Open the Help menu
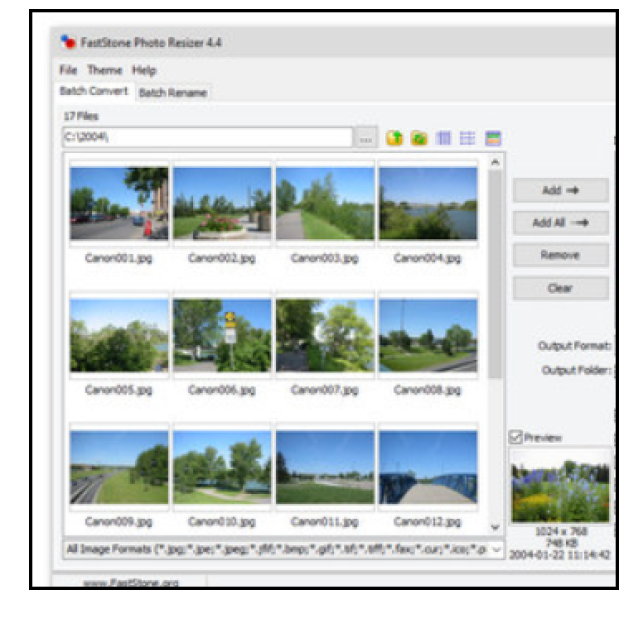 point(144,70)
